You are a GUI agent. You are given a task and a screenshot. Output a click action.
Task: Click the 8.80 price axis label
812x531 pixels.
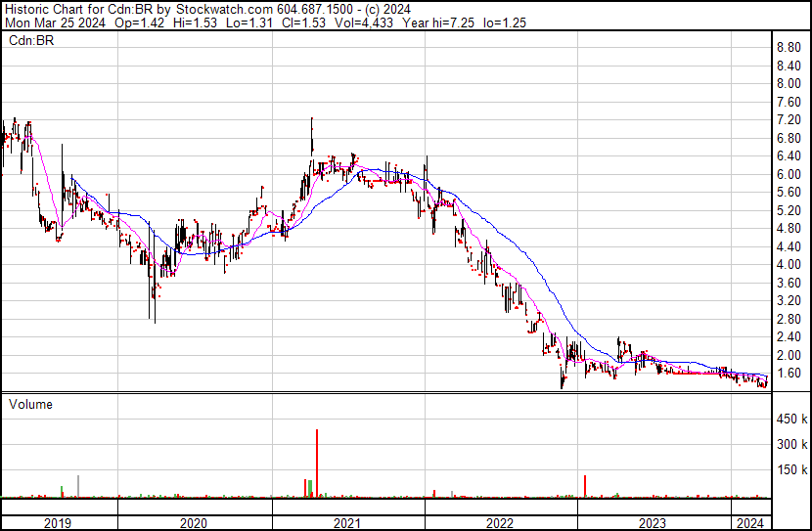[789, 48]
